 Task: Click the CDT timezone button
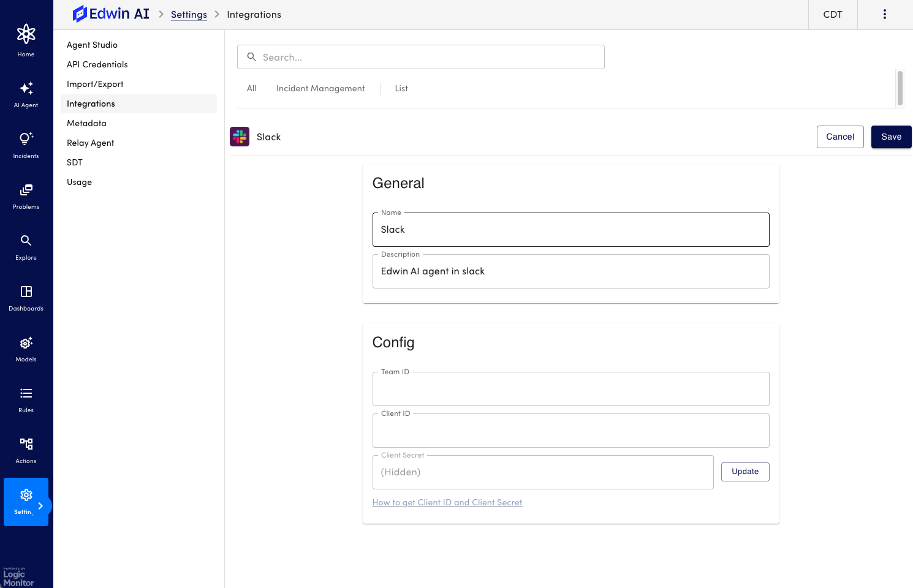pyautogui.click(x=833, y=15)
